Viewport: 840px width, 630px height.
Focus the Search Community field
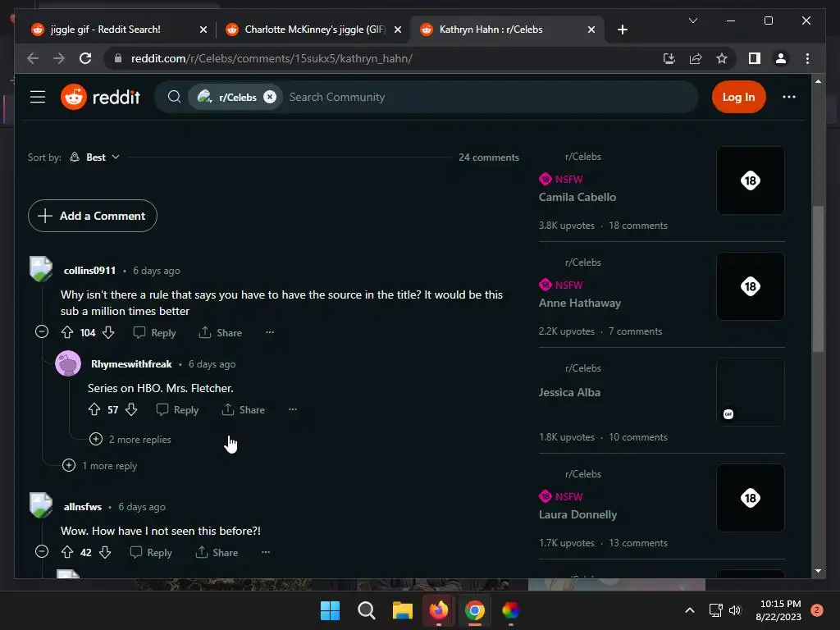(491, 97)
